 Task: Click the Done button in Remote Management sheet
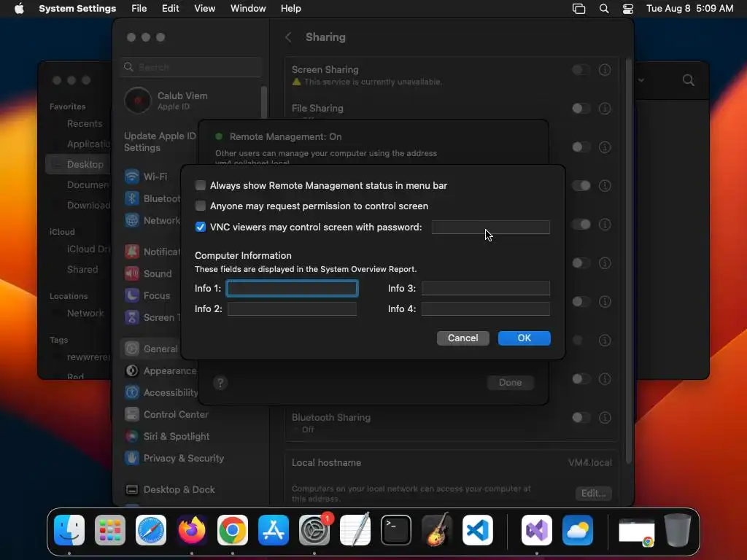(510, 382)
